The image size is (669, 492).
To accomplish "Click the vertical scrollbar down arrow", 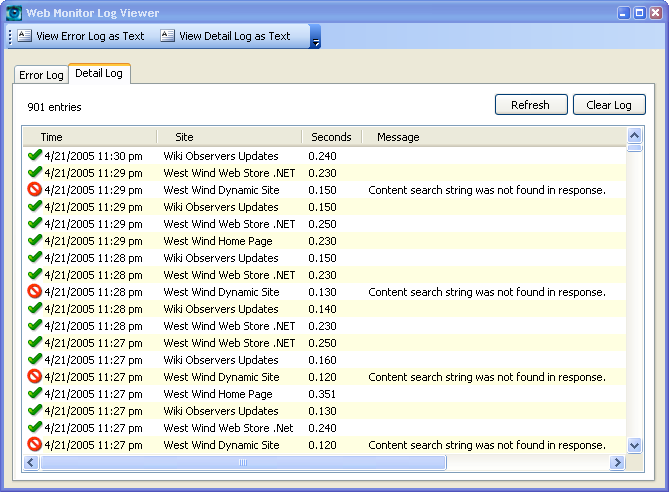I will 634,445.
